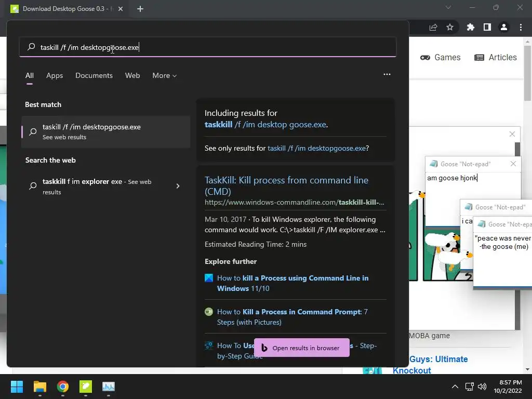Click the 'peace was never' Not-epad text
The width and height of the screenshot is (532, 399).
point(503,242)
